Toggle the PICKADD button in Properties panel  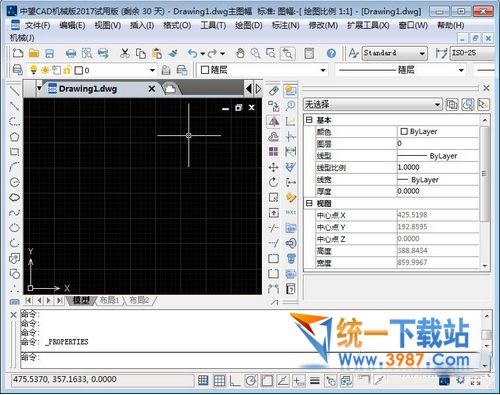point(452,105)
